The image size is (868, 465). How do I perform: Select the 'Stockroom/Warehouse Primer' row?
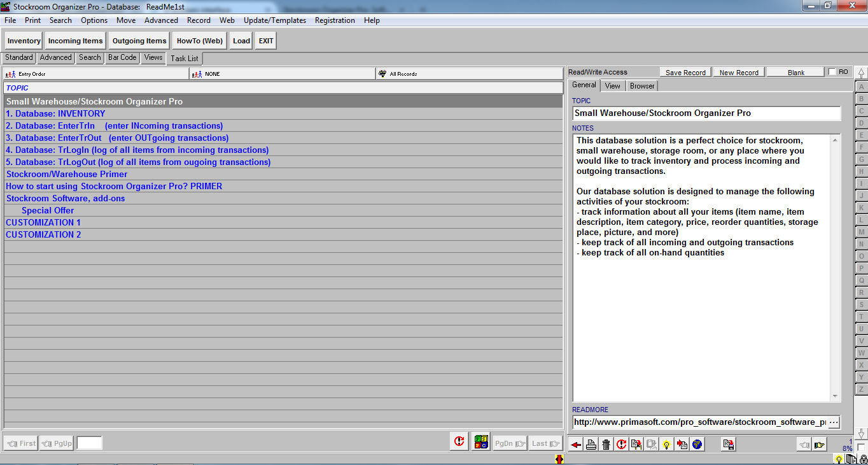click(283, 175)
